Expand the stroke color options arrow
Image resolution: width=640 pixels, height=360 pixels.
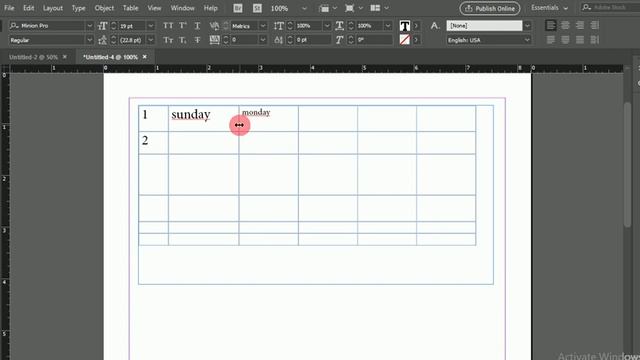pyautogui.click(x=416, y=40)
